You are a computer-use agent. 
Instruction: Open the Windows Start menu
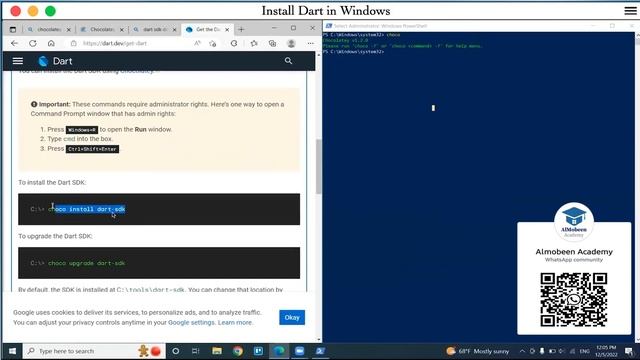click(x=12, y=351)
